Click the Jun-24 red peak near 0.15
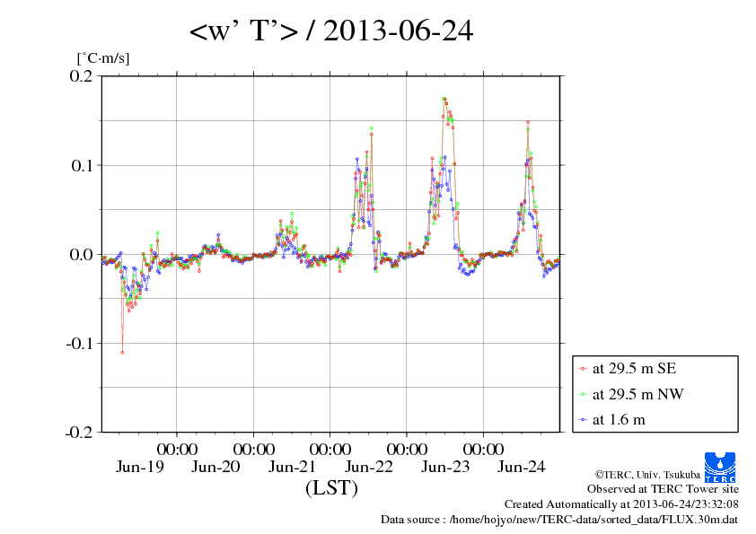756x534 pixels. tap(528, 122)
